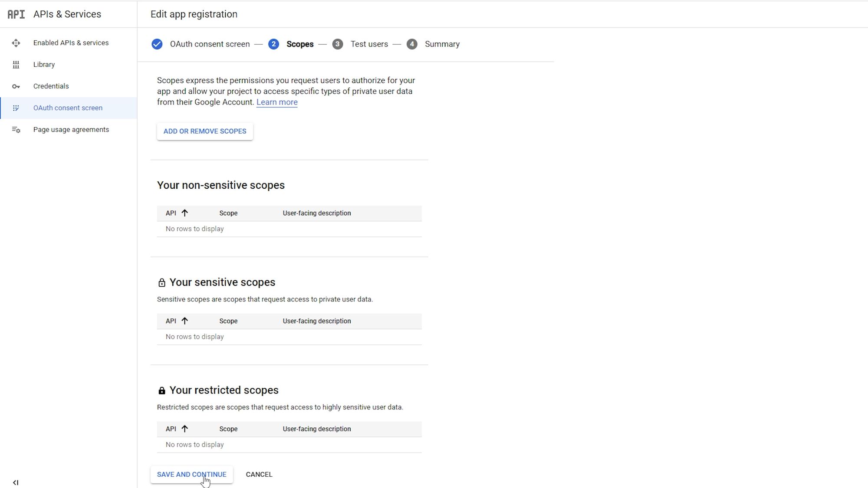This screenshot has height=488, width=868.
Task: Click SAVE AND CONTINUE button
Action: coord(191,474)
